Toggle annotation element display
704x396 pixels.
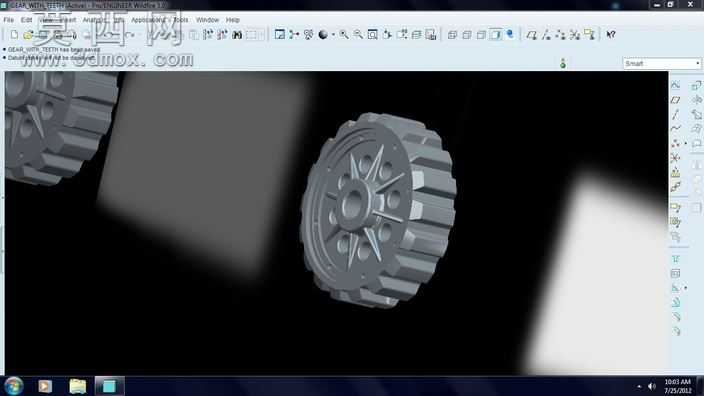[x=589, y=35]
